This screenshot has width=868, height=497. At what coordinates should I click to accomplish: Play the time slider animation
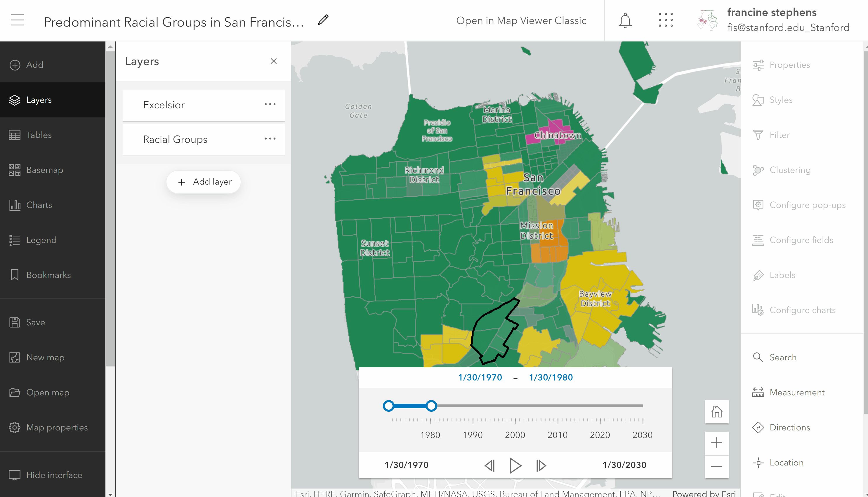(515, 465)
